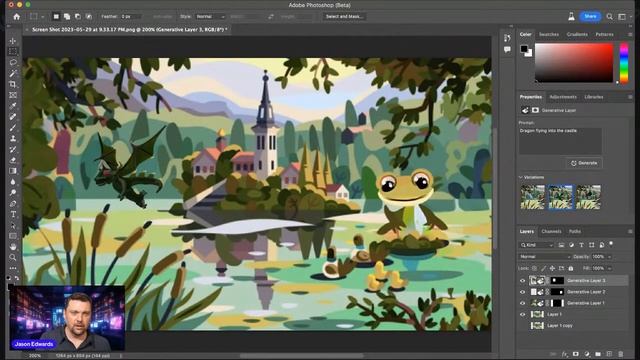Open the Style Normal dropdown in options bar
The height and width of the screenshot is (360, 640).
tap(211, 17)
